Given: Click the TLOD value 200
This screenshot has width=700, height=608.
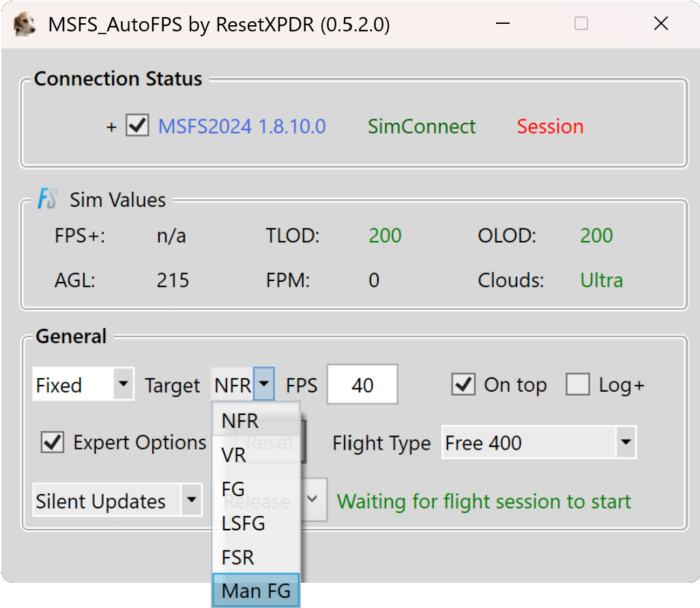Looking at the screenshot, I should click(x=385, y=235).
